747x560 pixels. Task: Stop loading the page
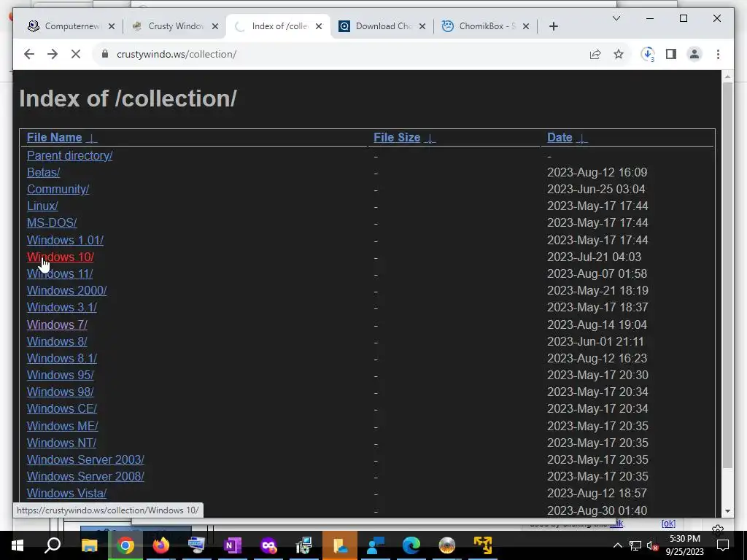tap(76, 54)
